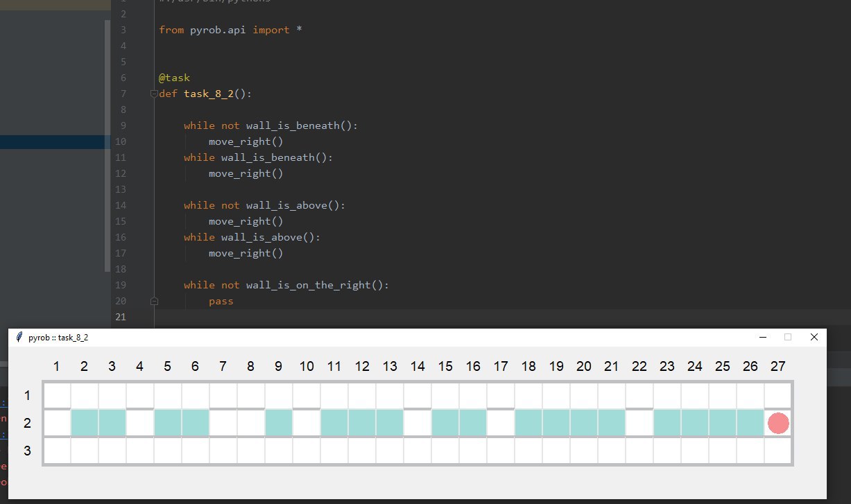Click line number 21 in the gutter
This screenshot has width=851, height=504.
click(121, 317)
